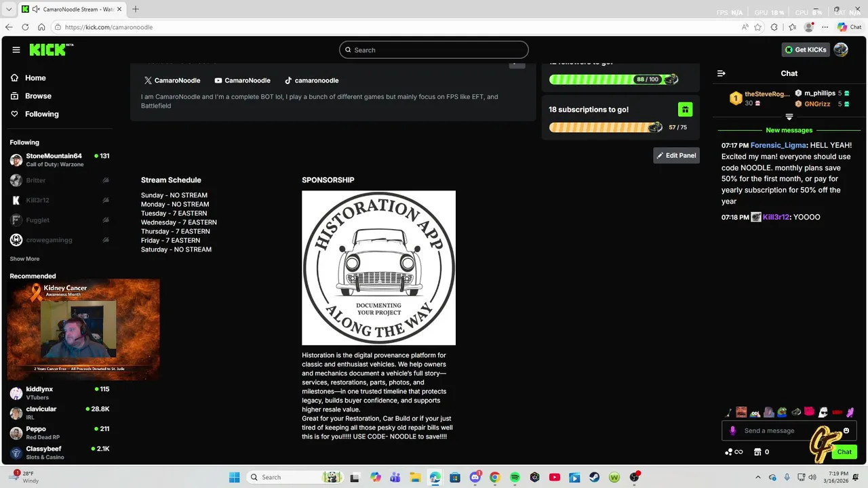Open the user profile avatar menu
This screenshot has height=488, width=868.
(841, 49)
